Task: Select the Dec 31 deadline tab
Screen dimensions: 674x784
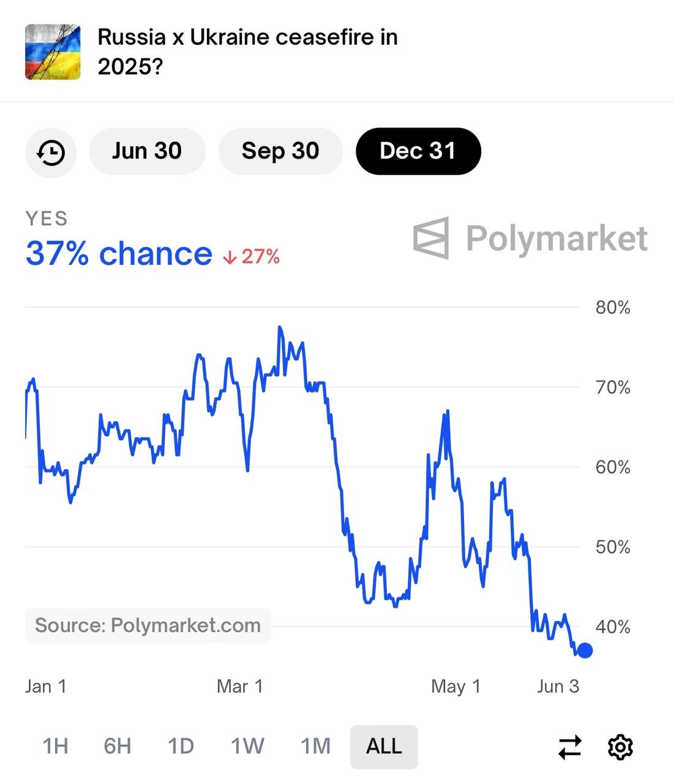Action: (x=418, y=151)
